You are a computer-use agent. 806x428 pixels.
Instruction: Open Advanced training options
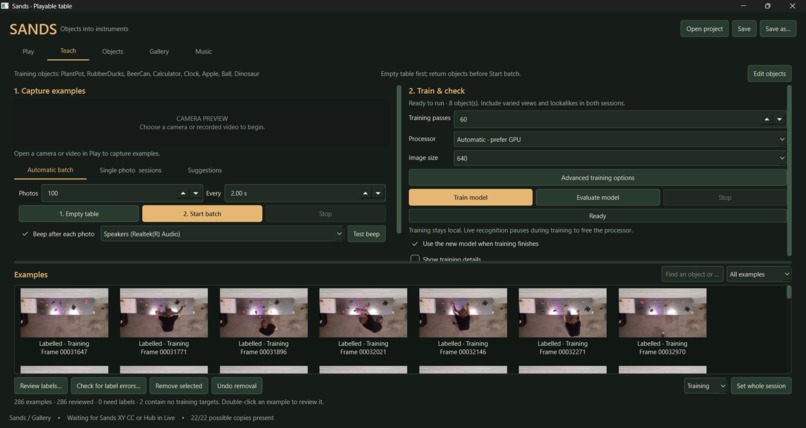click(x=597, y=178)
